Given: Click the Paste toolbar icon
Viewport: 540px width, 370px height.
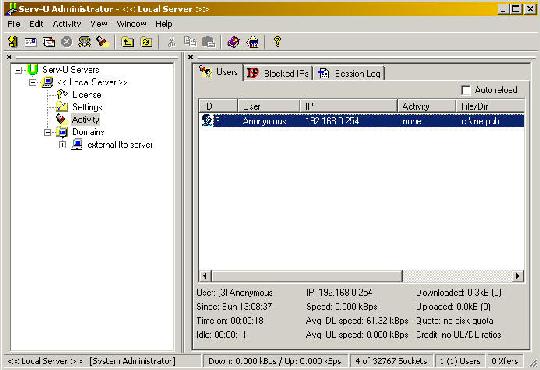Looking at the screenshot, I should point(208,42).
